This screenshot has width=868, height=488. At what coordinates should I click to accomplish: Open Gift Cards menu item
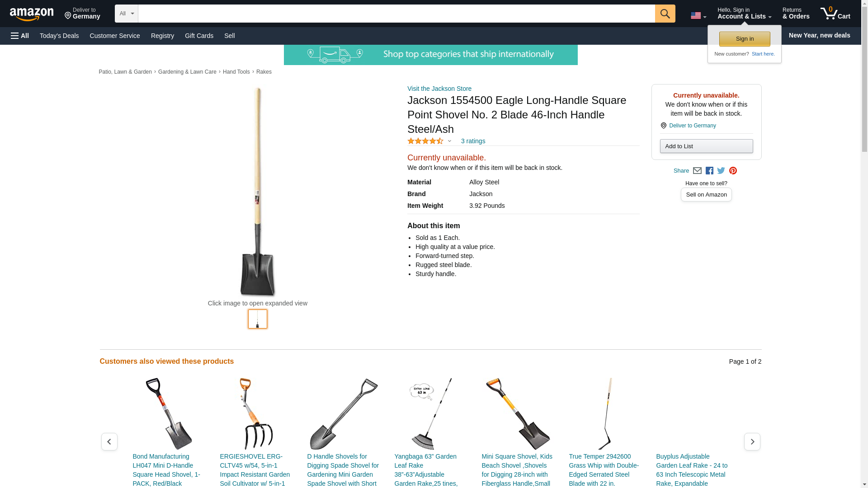199,36
